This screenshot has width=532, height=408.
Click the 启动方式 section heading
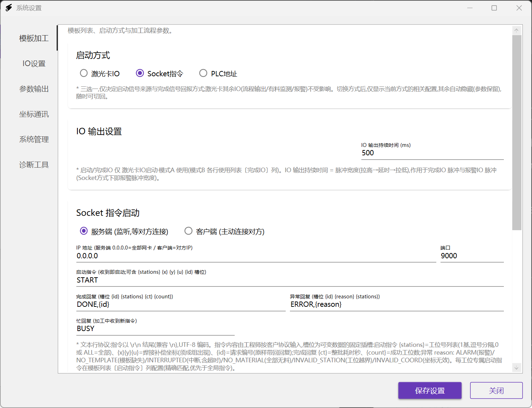pos(93,55)
